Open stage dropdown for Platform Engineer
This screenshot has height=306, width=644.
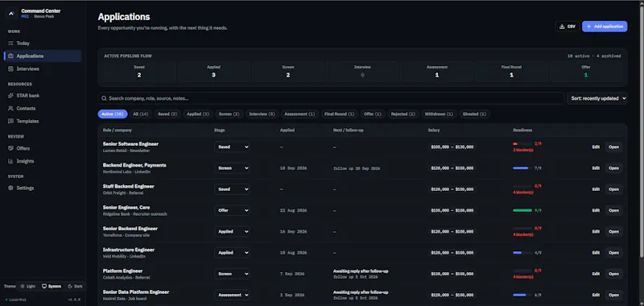(232, 274)
